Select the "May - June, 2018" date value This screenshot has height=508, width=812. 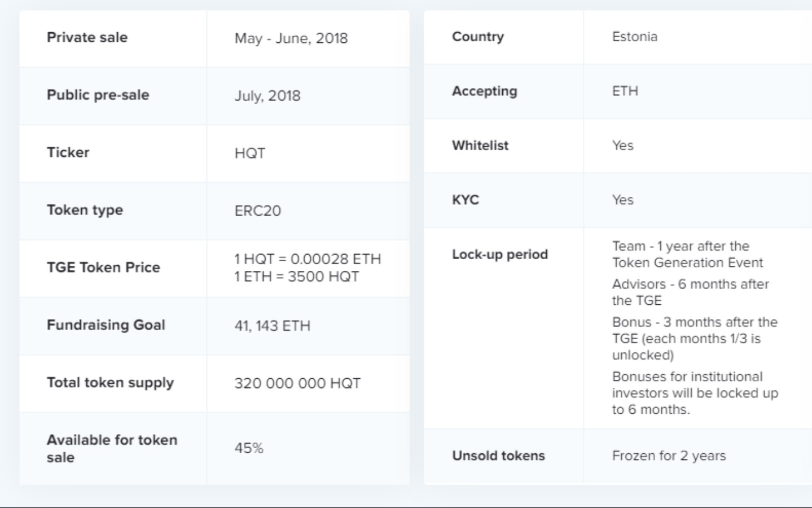click(291, 38)
